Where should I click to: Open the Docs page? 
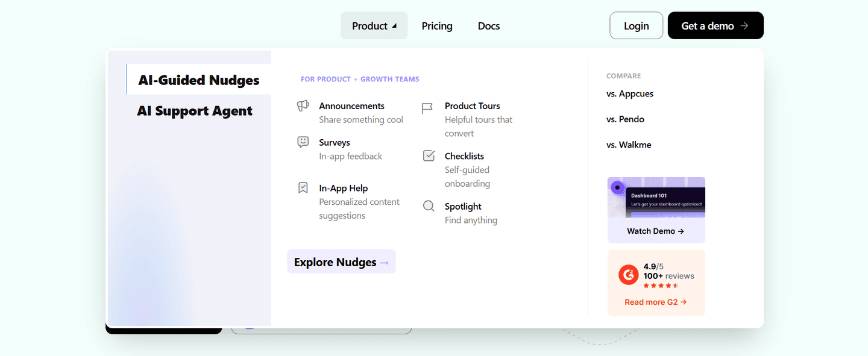pos(489,26)
